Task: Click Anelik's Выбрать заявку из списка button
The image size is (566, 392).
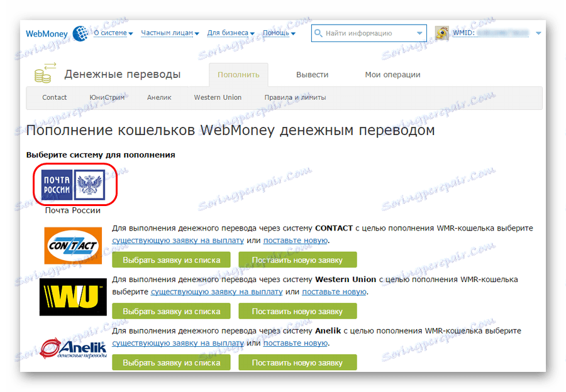Action: 171,362
